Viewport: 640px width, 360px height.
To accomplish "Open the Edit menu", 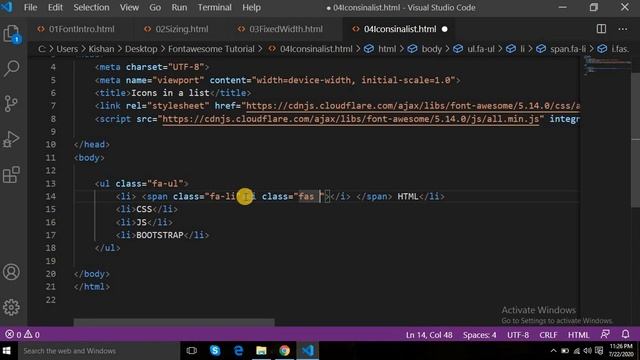I will [55, 7].
